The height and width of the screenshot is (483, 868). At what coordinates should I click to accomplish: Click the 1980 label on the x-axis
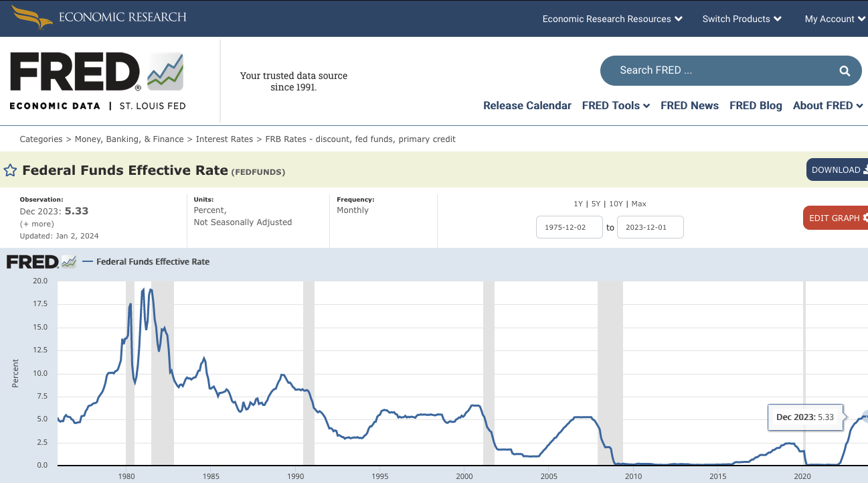[126, 476]
